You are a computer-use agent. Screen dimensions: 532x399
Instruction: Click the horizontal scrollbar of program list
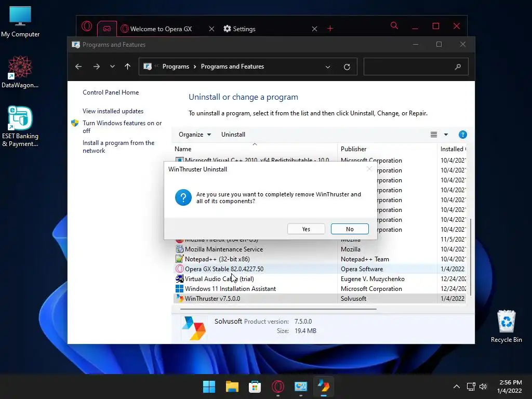click(x=278, y=309)
